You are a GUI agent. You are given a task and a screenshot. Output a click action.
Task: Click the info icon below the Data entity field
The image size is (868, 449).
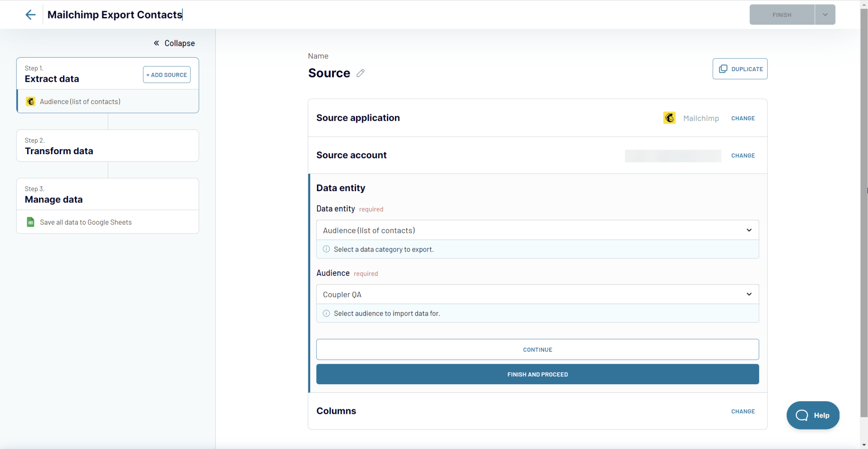326,249
